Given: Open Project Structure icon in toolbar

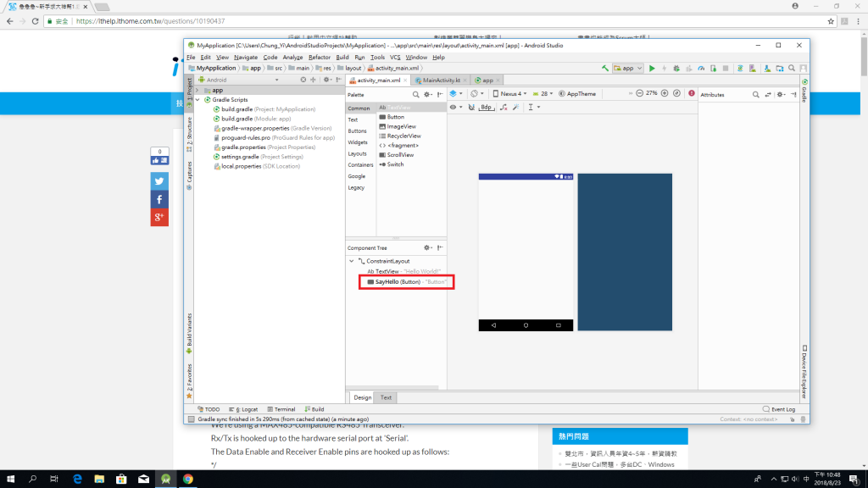Looking at the screenshot, I should click(x=780, y=69).
